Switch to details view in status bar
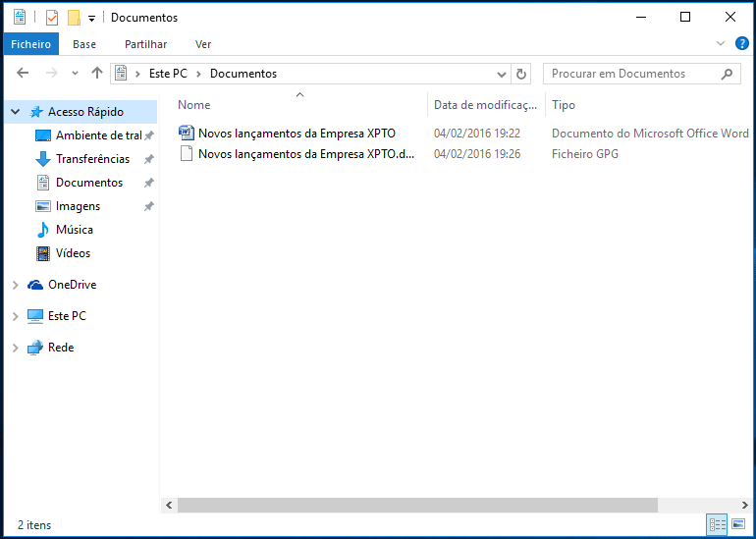The image size is (756, 539). pyautogui.click(x=718, y=524)
